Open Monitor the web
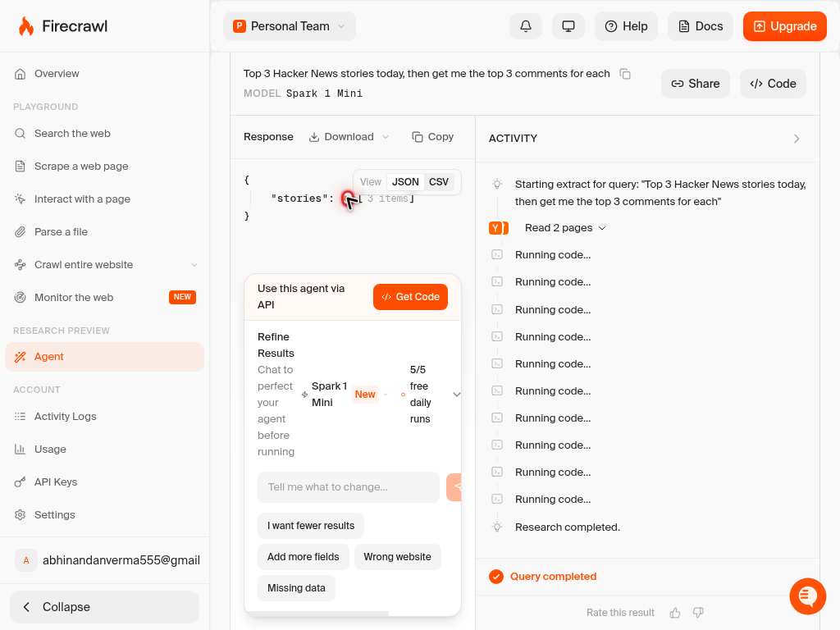This screenshot has width=840, height=630. point(104,297)
